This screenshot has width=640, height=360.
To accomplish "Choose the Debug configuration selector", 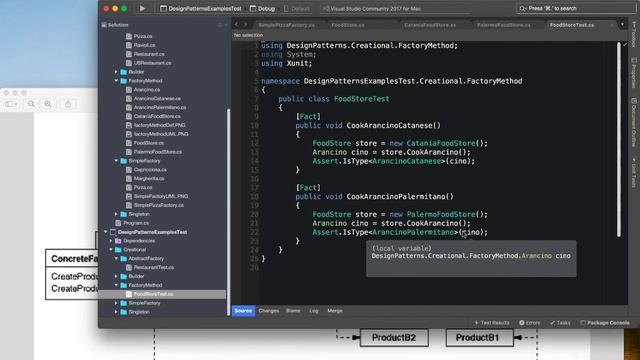I will coord(262,9).
